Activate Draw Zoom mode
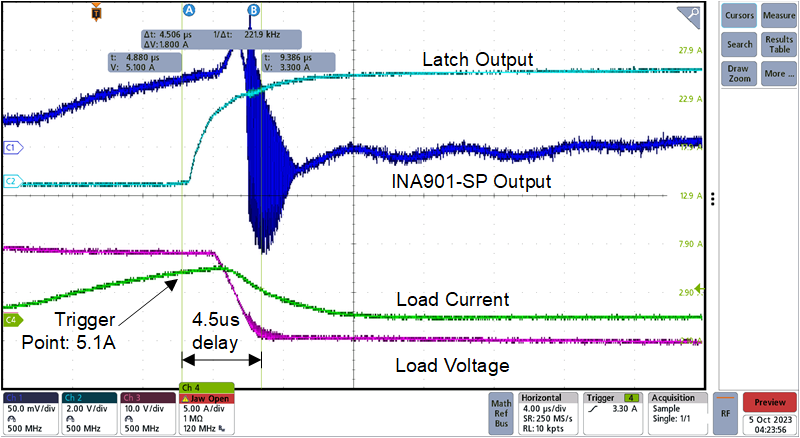800x438 pixels. [740, 74]
